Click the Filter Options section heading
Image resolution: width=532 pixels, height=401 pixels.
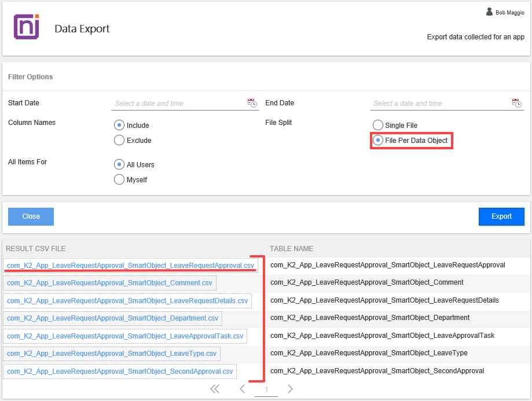[31, 77]
